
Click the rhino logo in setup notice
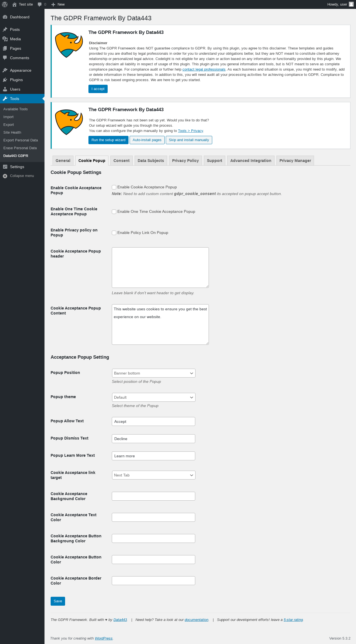(69, 122)
